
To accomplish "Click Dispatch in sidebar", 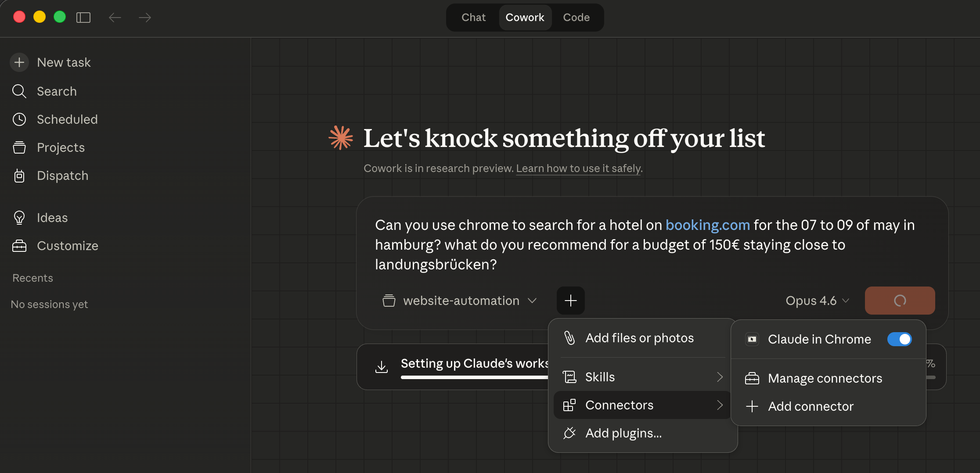I will point(62,176).
